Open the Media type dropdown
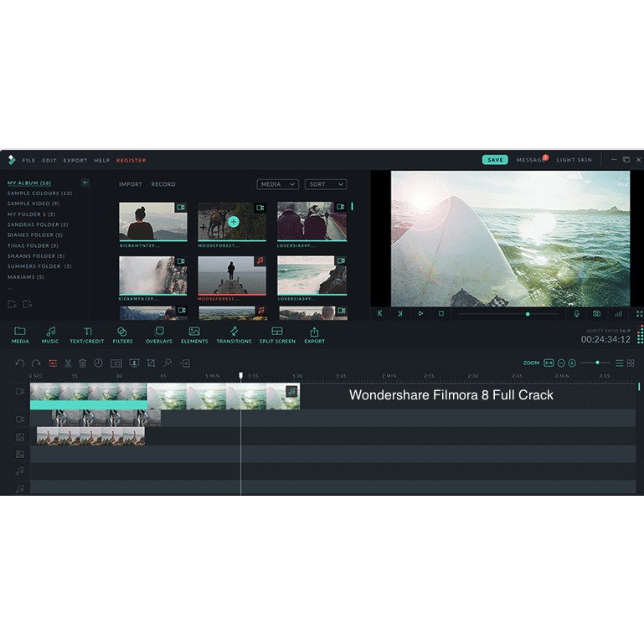The image size is (644, 644). pos(278,184)
